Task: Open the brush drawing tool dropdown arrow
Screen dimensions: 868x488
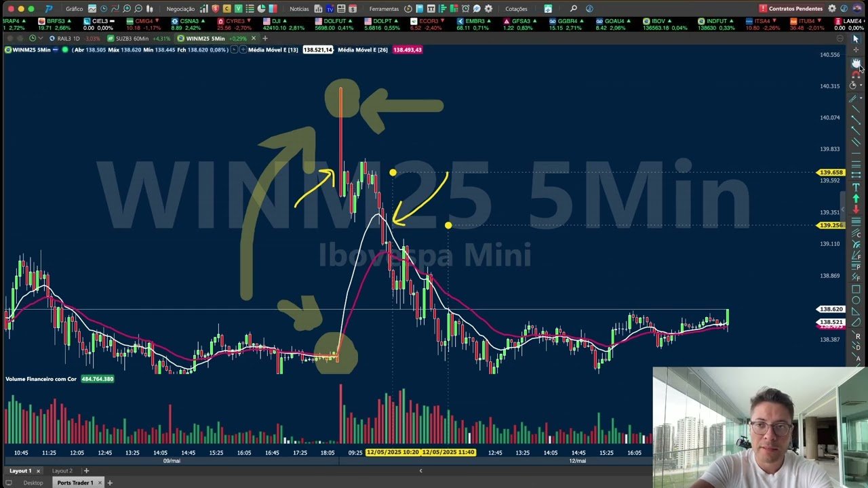Action: (x=861, y=99)
